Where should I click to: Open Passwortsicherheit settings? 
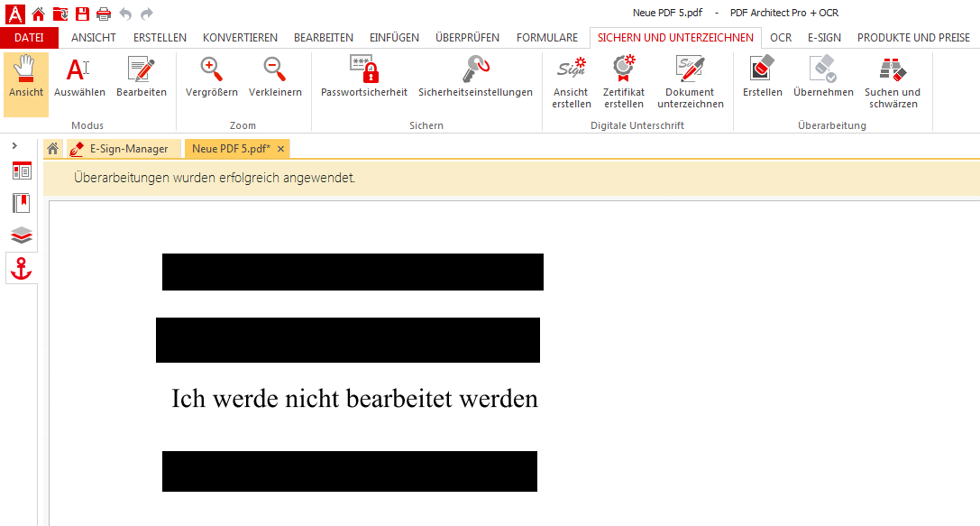(x=363, y=78)
